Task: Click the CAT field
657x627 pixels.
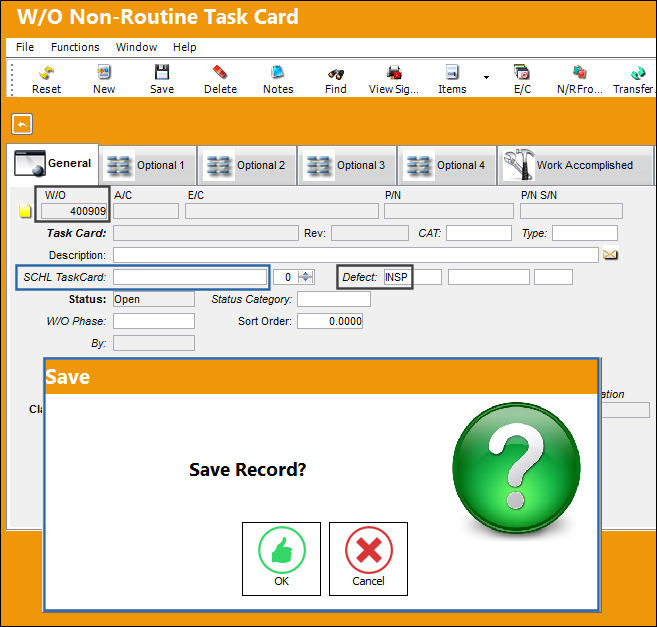Action: coord(479,233)
